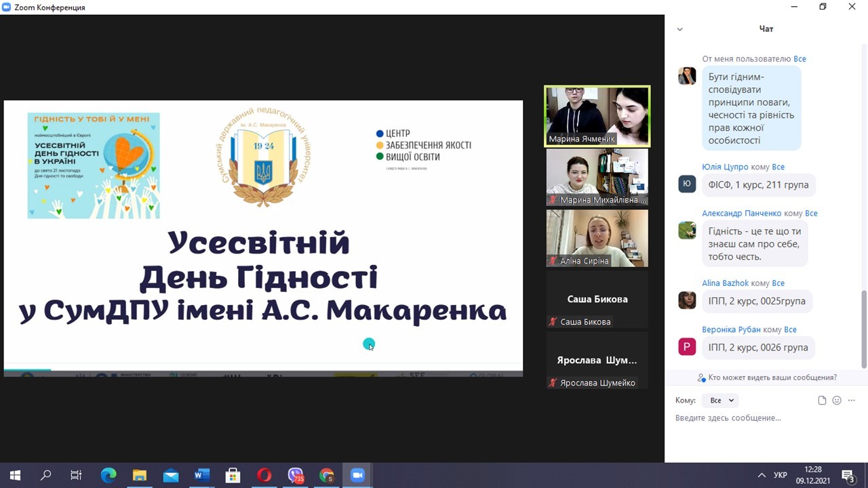Click the slide video progress bar

click(263, 370)
